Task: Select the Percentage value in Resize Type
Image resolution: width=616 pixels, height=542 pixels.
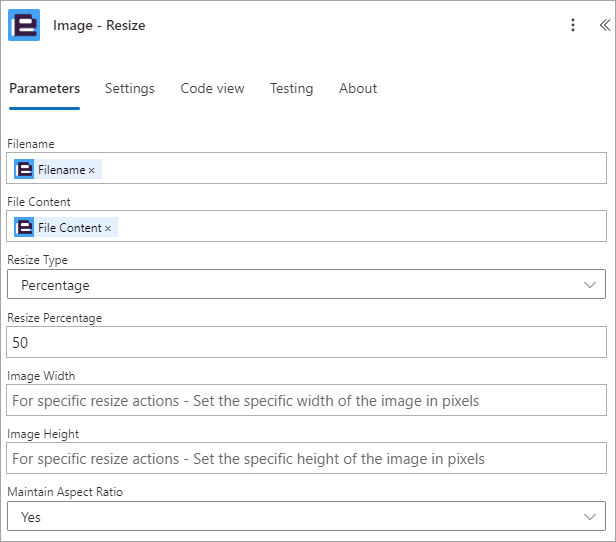Action: click(55, 285)
